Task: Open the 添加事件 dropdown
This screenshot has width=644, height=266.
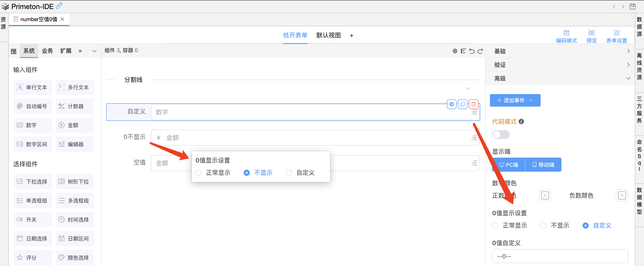Action: point(515,100)
